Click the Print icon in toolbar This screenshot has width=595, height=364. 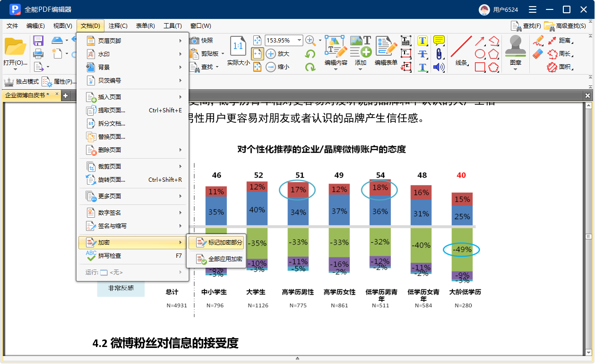tap(38, 53)
